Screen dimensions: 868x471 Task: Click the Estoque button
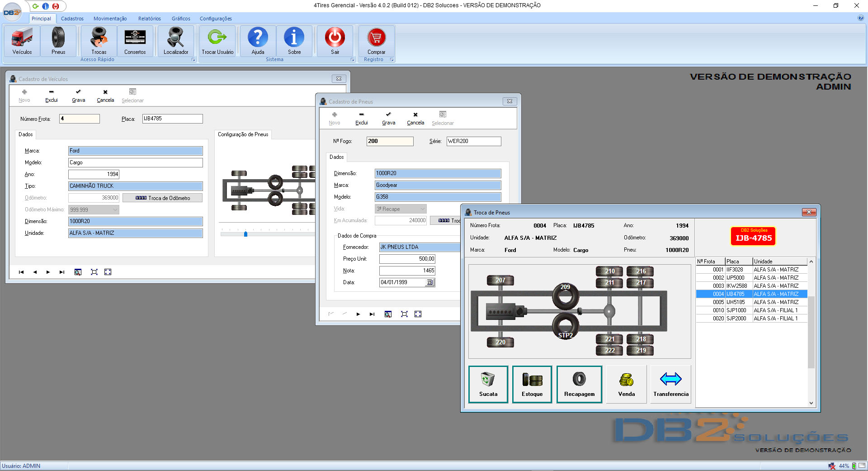[x=532, y=384]
